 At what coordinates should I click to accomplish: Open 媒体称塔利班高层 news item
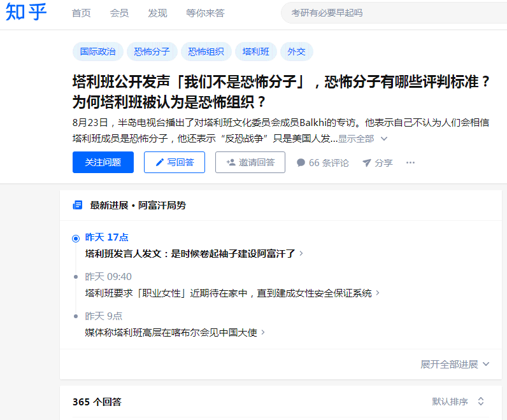coord(171,332)
